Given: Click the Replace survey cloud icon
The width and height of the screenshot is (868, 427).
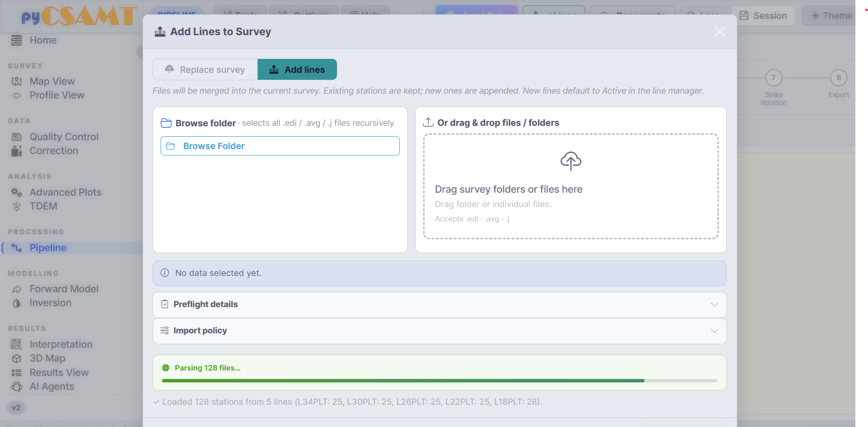Looking at the screenshot, I should (x=169, y=69).
